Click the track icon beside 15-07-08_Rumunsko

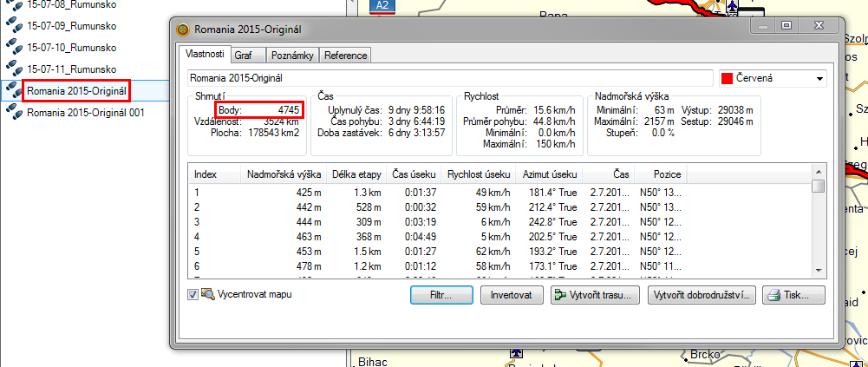coord(14,4)
